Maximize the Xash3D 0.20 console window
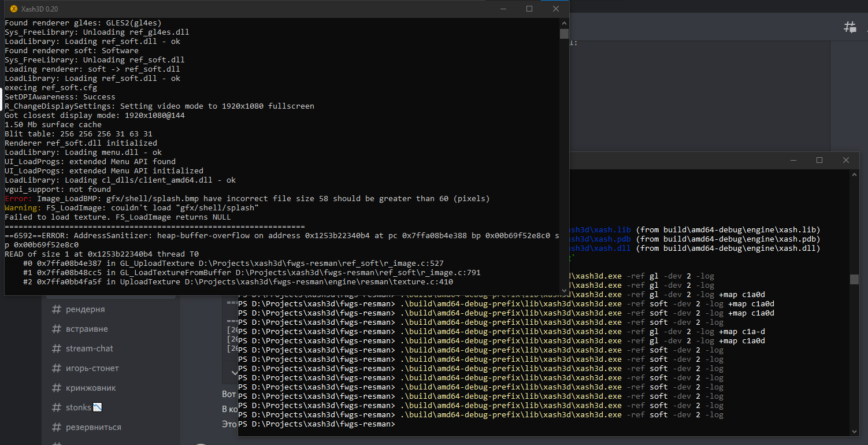Image resolution: width=868 pixels, height=445 pixels. (529, 9)
